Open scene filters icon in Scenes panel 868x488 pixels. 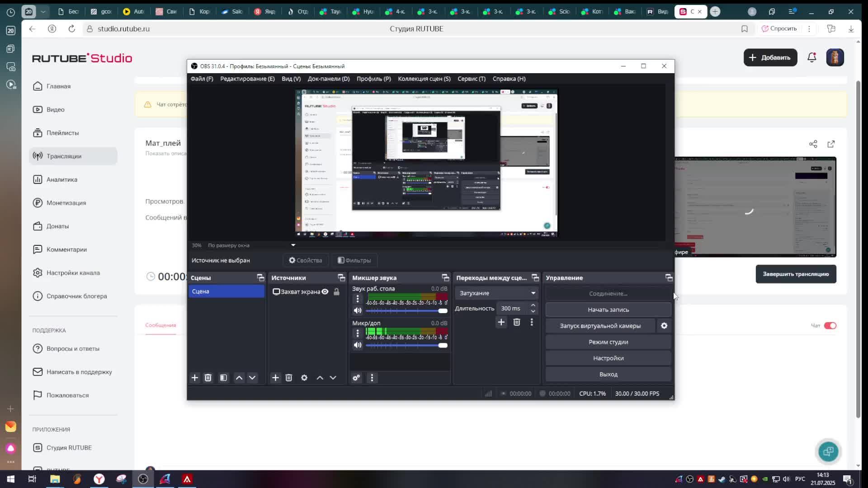[x=223, y=378]
